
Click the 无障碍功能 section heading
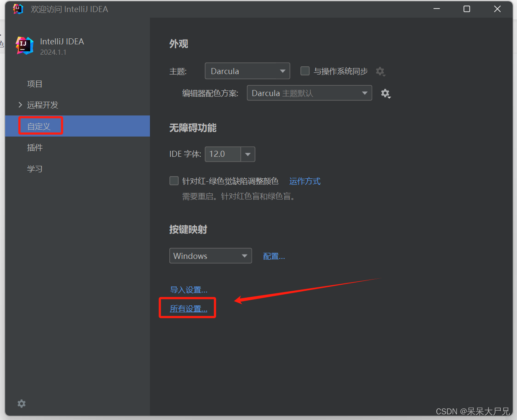[x=193, y=128]
